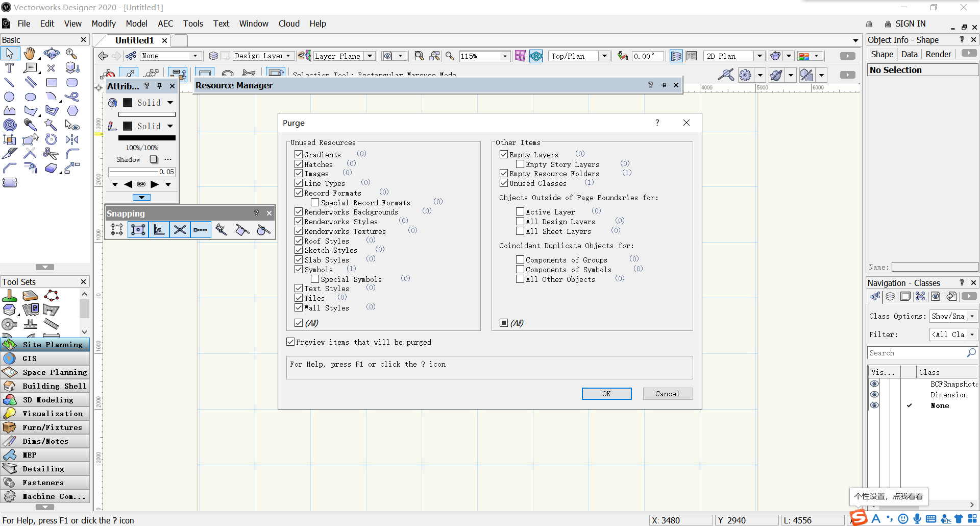Screen dimensions: 980x526
Task: Select the Mirror tool
Action: click(72, 139)
